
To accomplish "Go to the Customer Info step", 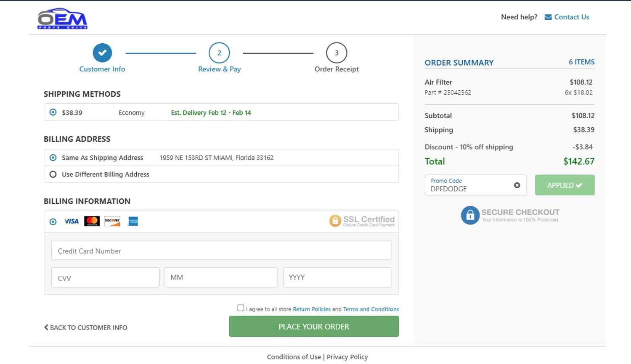I will (102, 69).
